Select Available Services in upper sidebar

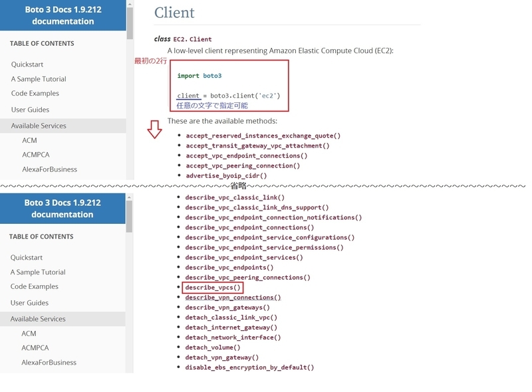(x=63, y=126)
